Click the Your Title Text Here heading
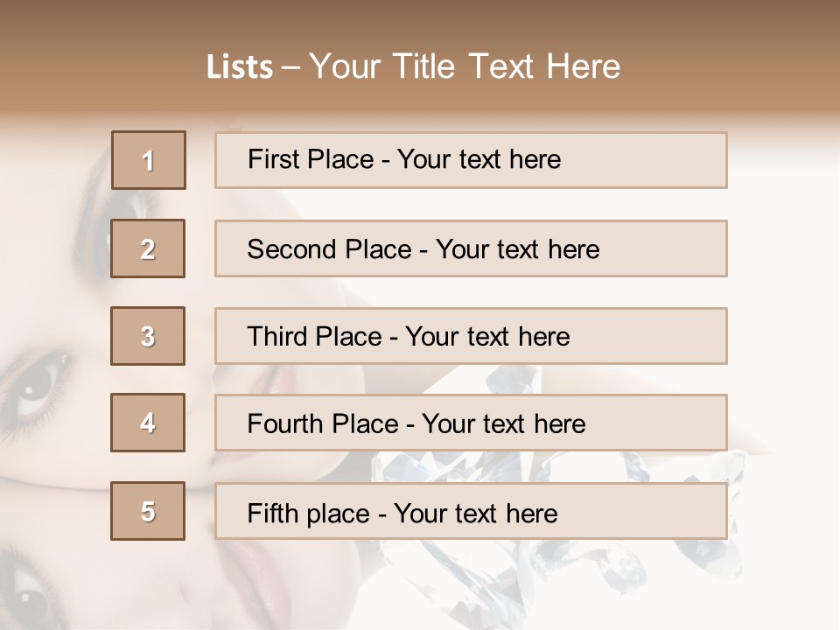The image size is (840, 630). click(464, 66)
